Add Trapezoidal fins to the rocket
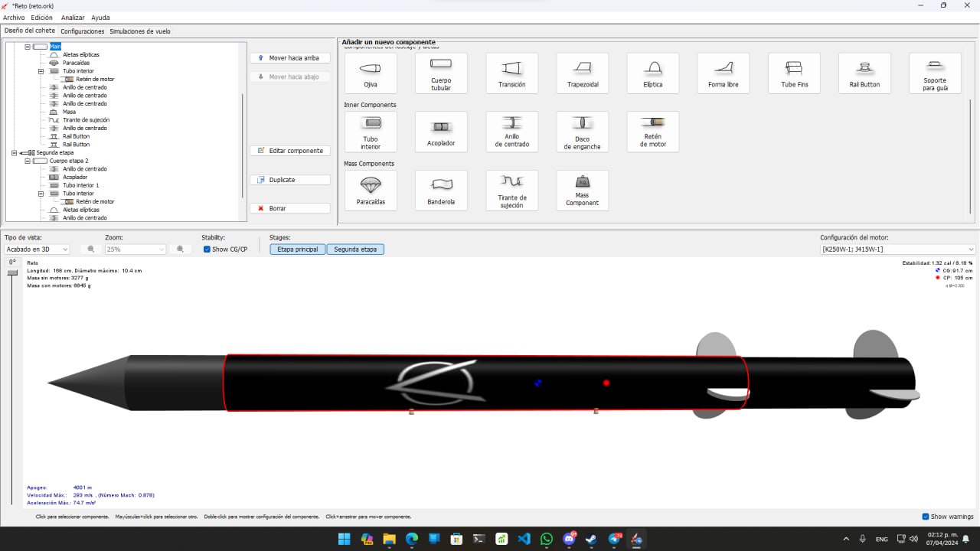This screenshot has height=551, width=980. point(582,73)
